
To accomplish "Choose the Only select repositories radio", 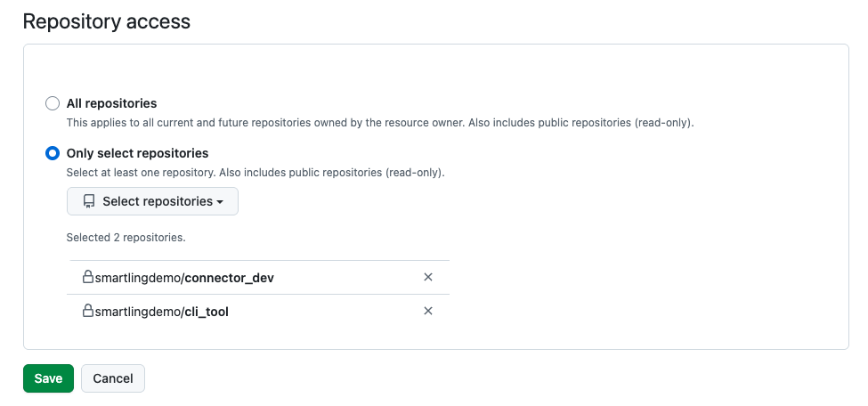I will (53, 153).
